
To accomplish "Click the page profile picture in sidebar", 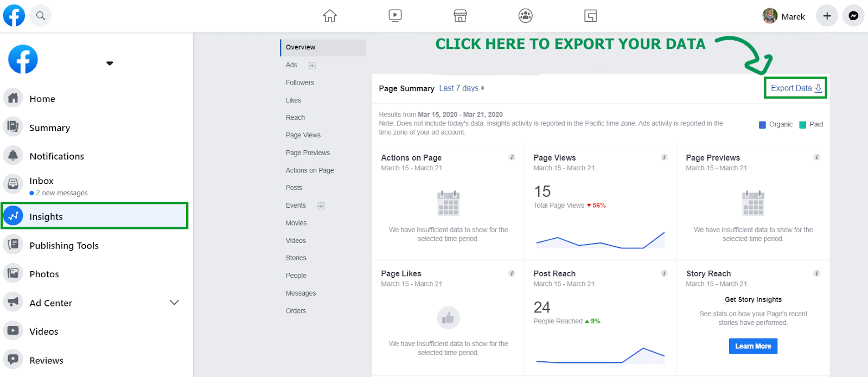I will click(x=23, y=59).
